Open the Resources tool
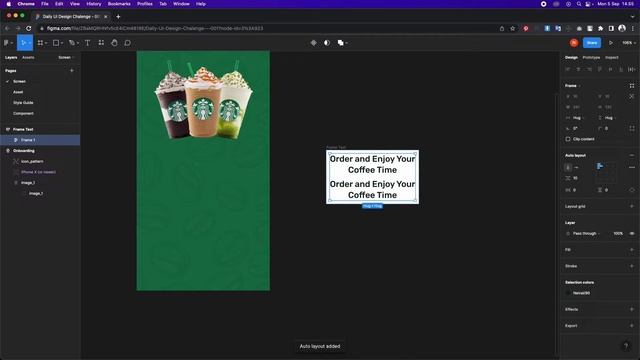Viewport: 640px width, 360px height. pyautogui.click(x=101, y=43)
